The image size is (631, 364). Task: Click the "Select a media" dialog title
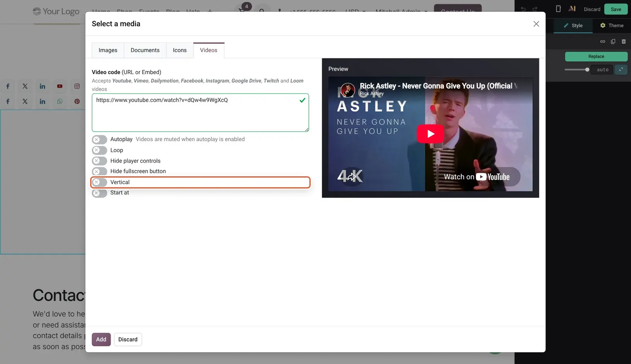click(x=116, y=24)
